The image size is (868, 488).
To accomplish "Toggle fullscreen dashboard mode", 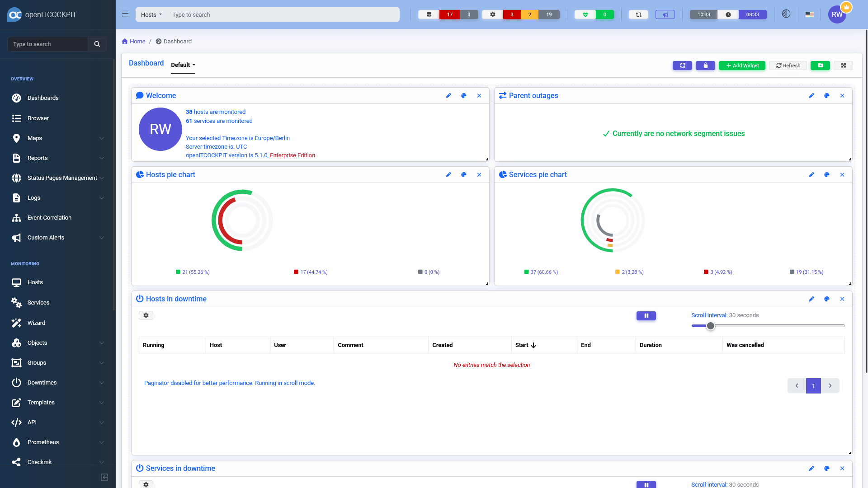I will point(843,66).
